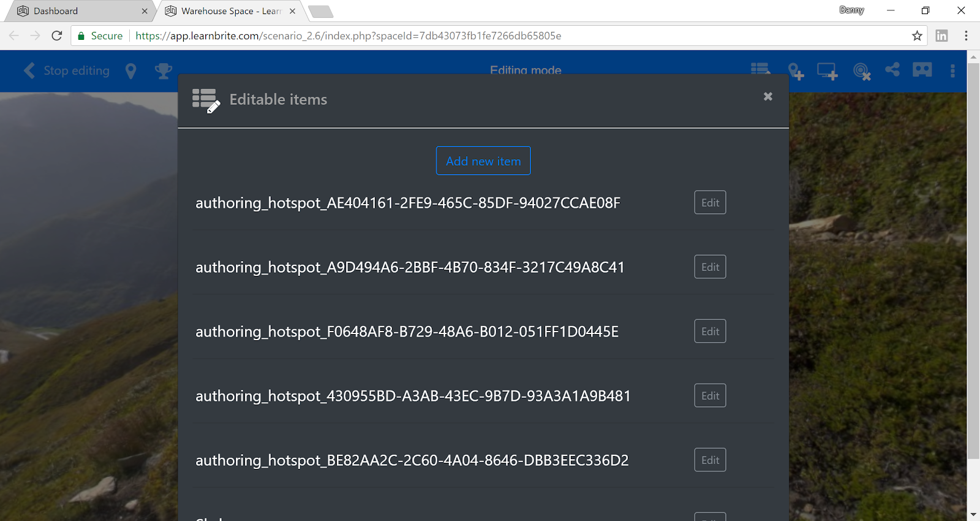Open the editor's vertical dots more menu

(x=952, y=70)
